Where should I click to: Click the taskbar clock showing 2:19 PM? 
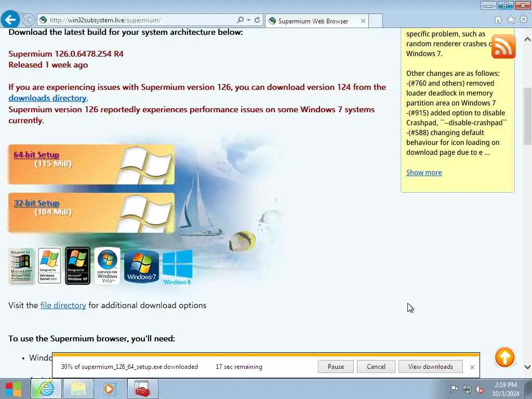coord(506,389)
